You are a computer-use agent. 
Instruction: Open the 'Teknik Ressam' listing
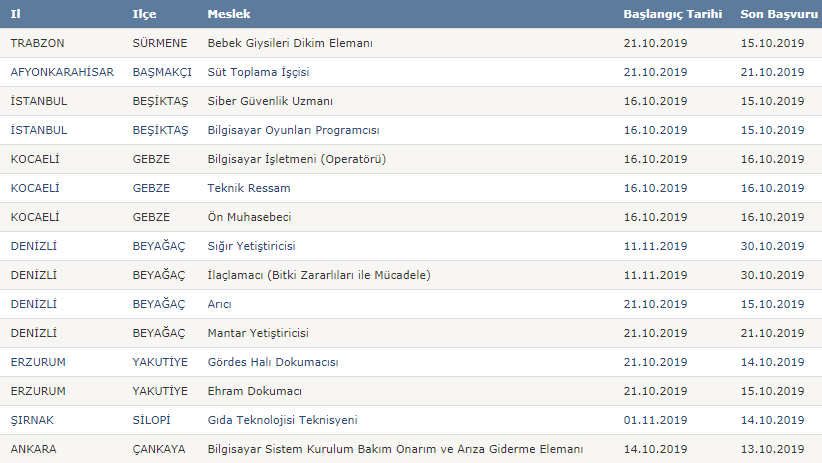(x=247, y=188)
